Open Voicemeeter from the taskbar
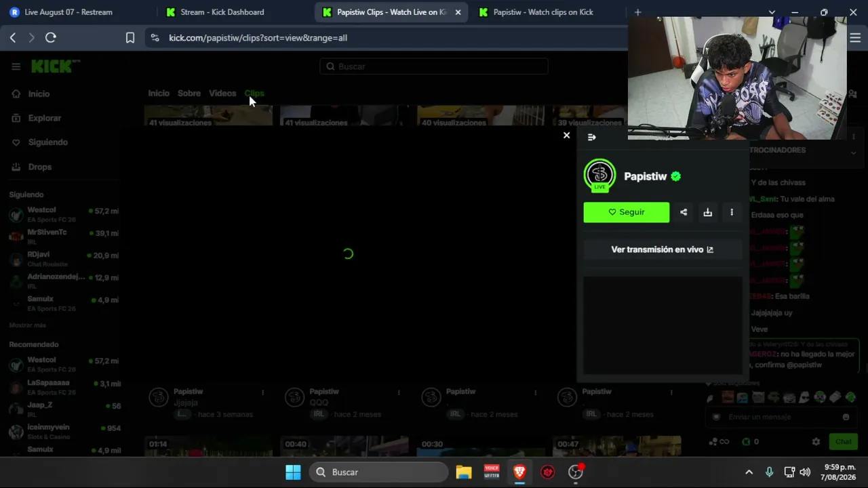Viewport: 868px width, 488px height. [492, 472]
